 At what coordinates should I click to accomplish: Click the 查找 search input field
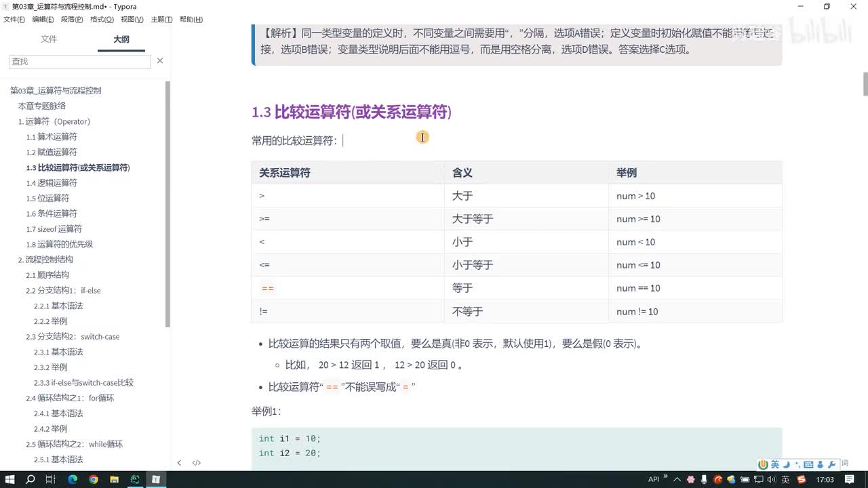pos(80,61)
